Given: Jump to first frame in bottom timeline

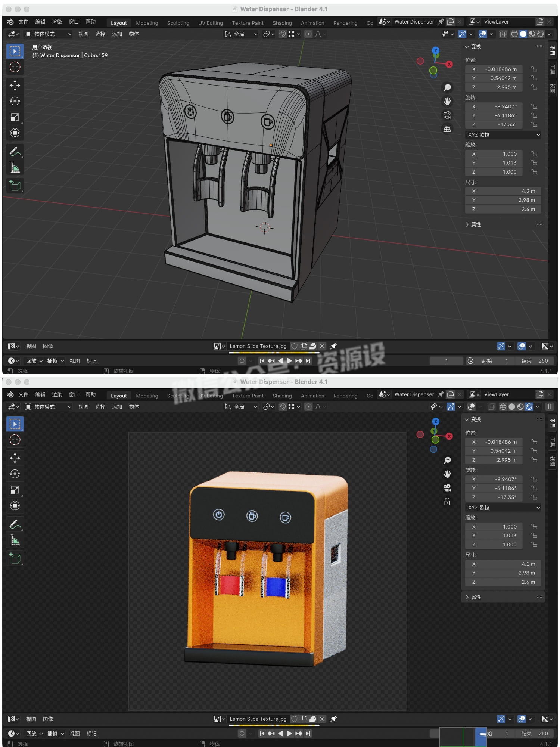Looking at the screenshot, I should 262,734.
